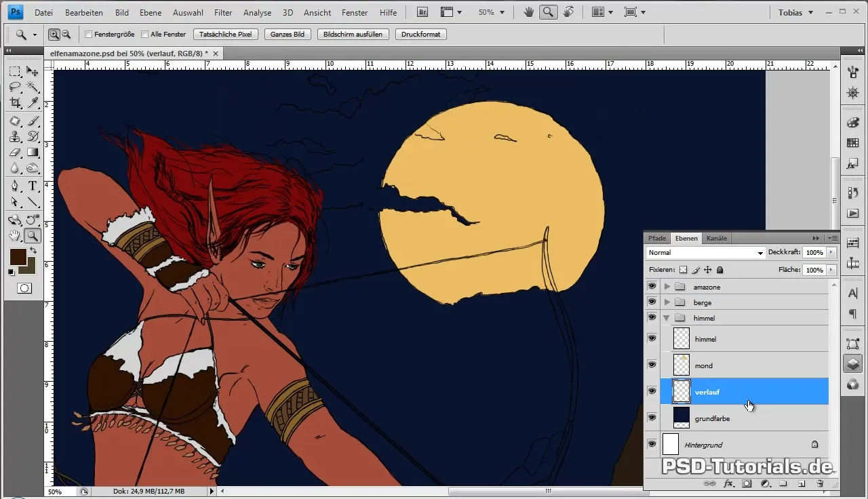
Task: Click the zoom-out mode icon in options bar
Action: click(66, 35)
